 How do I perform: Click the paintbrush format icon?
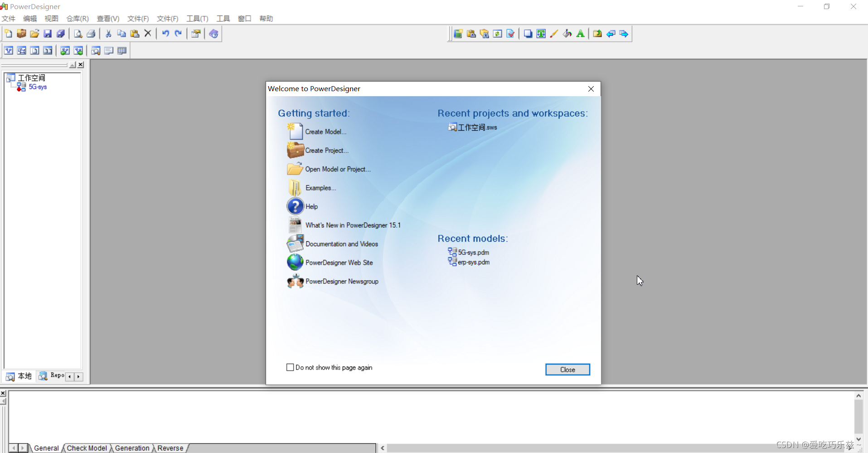point(554,34)
